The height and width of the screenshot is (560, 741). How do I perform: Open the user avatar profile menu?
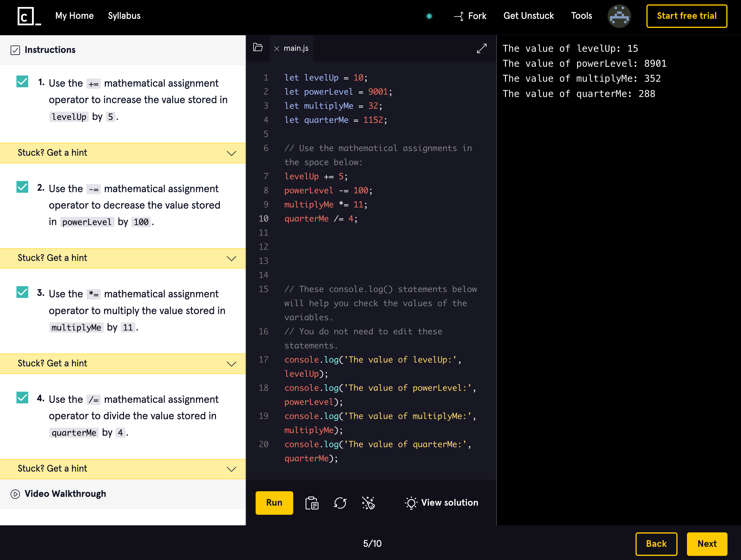(619, 16)
